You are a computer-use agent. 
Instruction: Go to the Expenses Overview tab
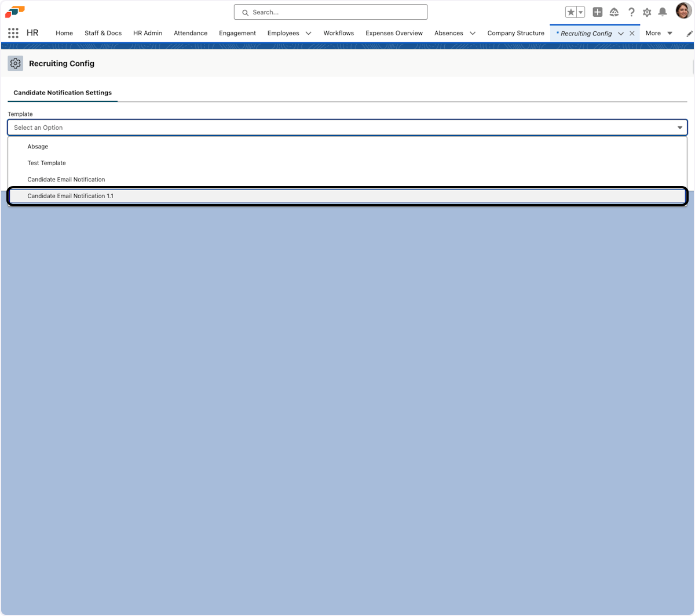tap(394, 33)
